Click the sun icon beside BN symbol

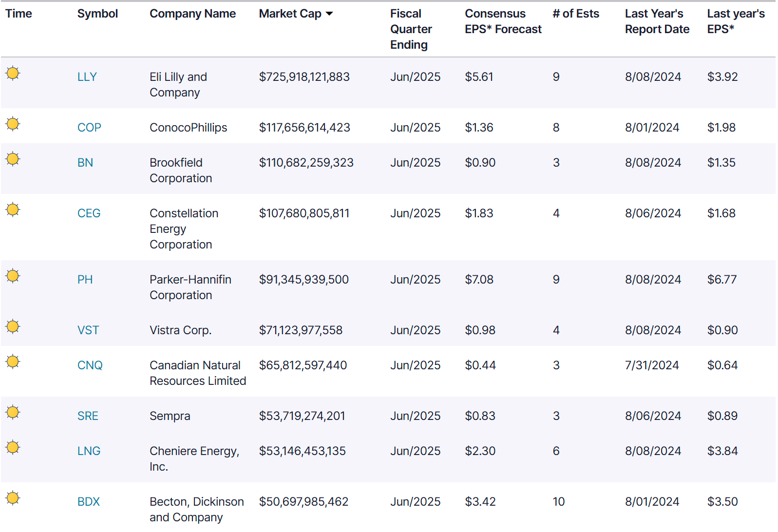coord(13,159)
